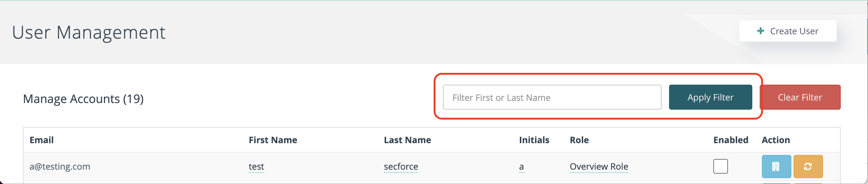Click the Last Name column header
The width and height of the screenshot is (868, 184).
(407, 140)
